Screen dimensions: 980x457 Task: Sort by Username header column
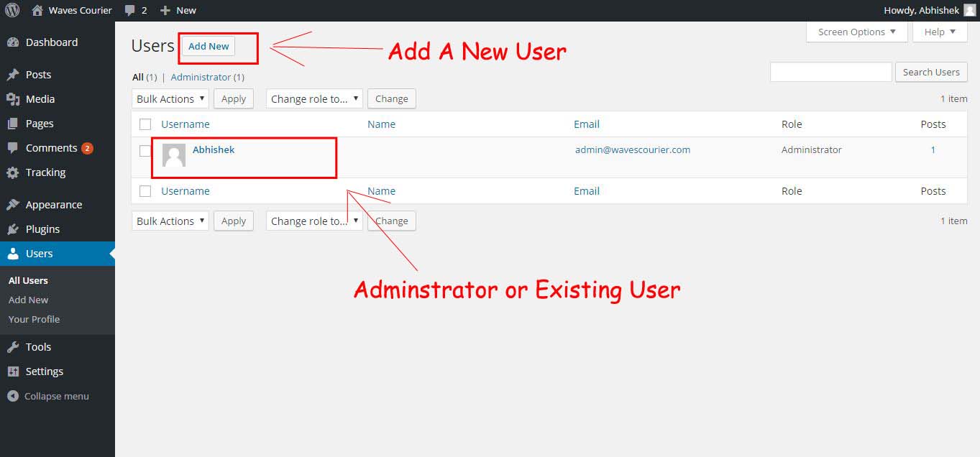point(186,124)
